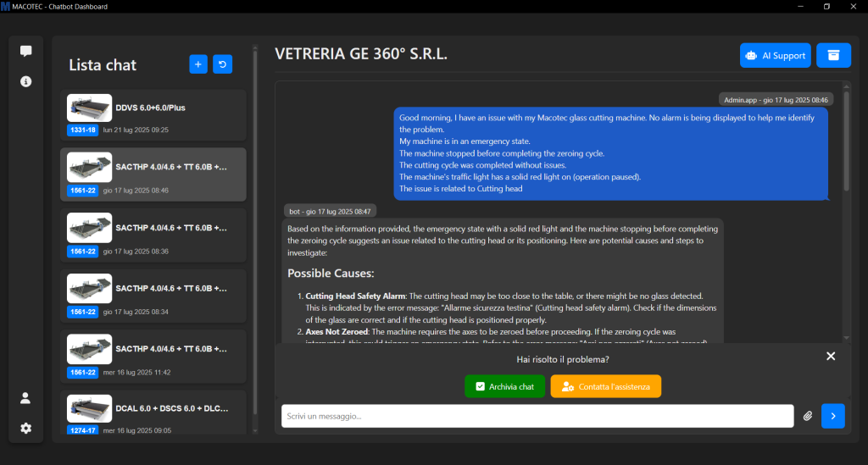This screenshot has height=465, width=868.
Task: Click the 1331-18 badge
Action: [83, 130]
